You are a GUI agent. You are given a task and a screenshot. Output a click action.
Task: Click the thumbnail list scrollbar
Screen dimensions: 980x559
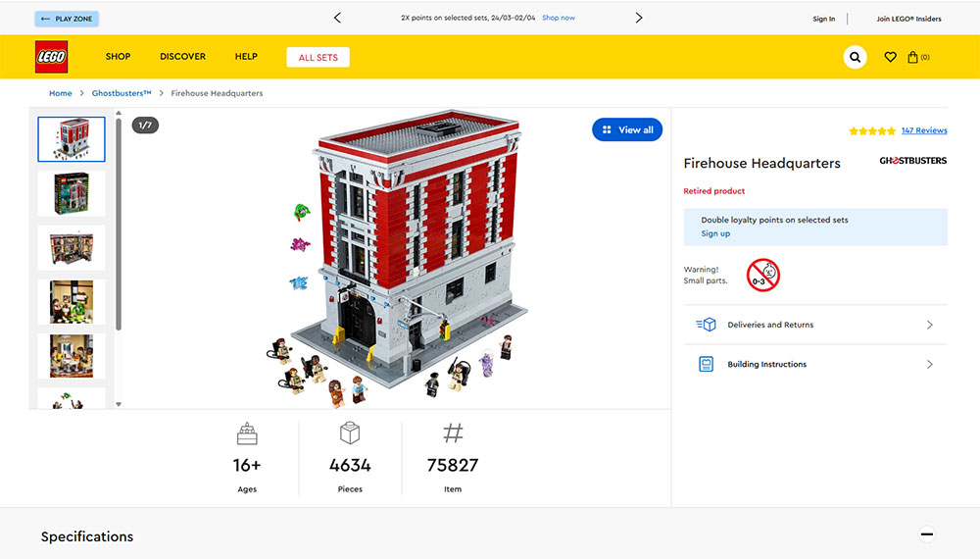click(x=119, y=226)
